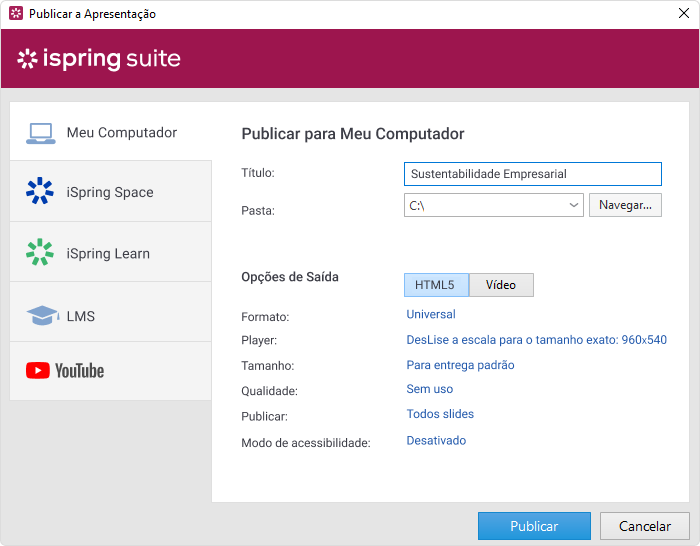Open the Player scale setting link

(536, 340)
